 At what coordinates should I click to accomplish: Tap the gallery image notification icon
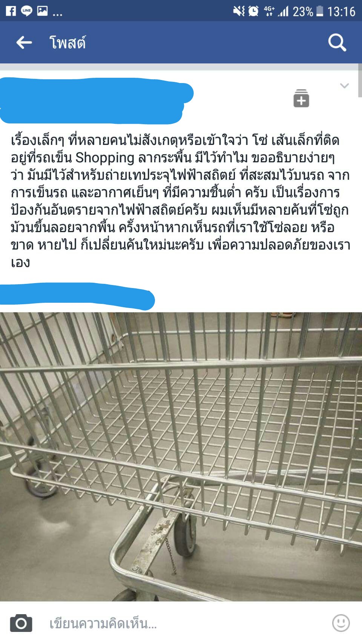click(x=42, y=11)
